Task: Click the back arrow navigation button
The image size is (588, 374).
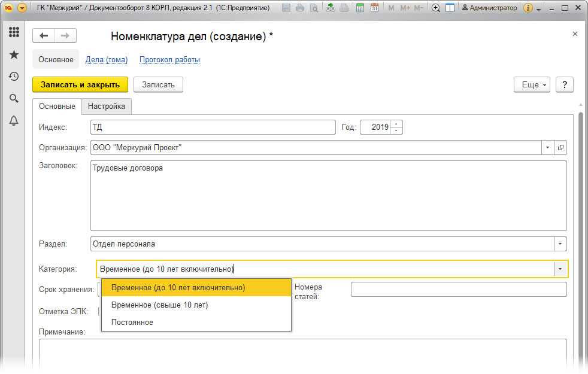Action: [44, 36]
